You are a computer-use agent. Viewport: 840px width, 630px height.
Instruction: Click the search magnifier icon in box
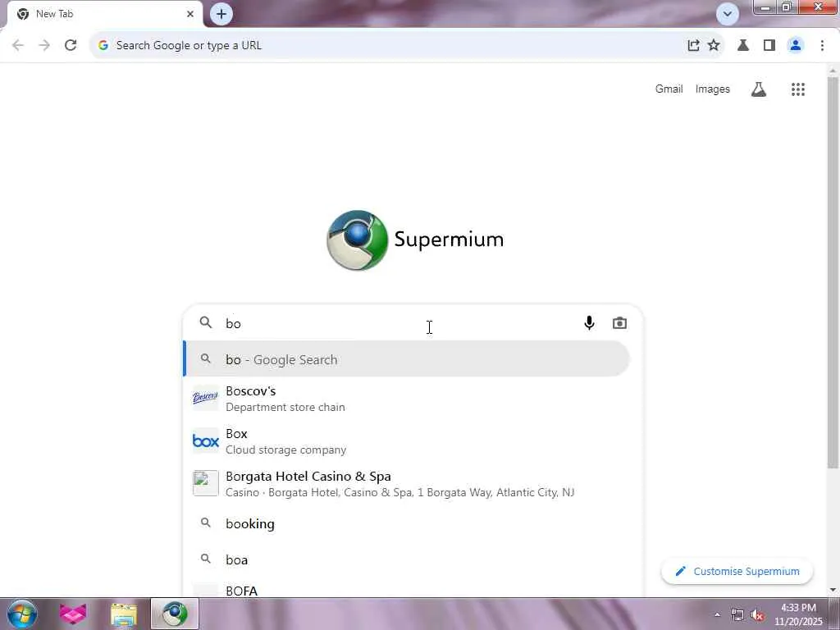pyautogui.click(x=206, y=322)
